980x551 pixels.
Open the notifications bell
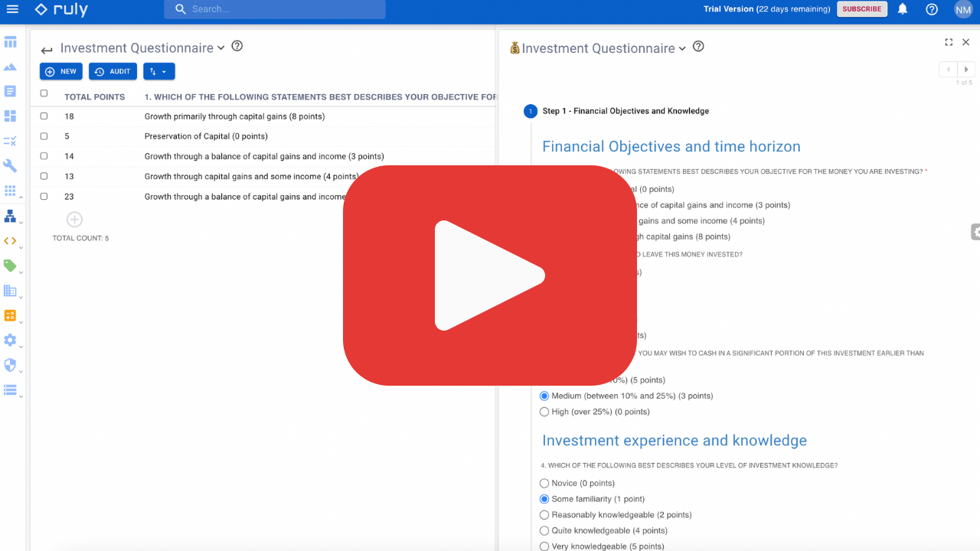903,9
